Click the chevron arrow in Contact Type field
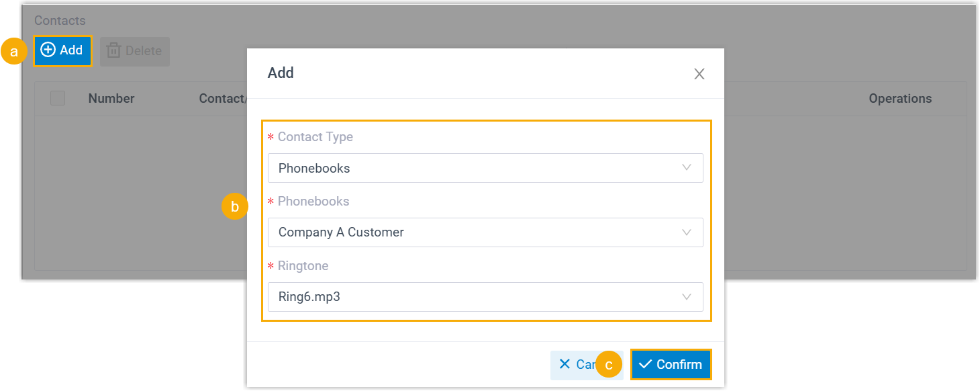 (x=686, y=168)
